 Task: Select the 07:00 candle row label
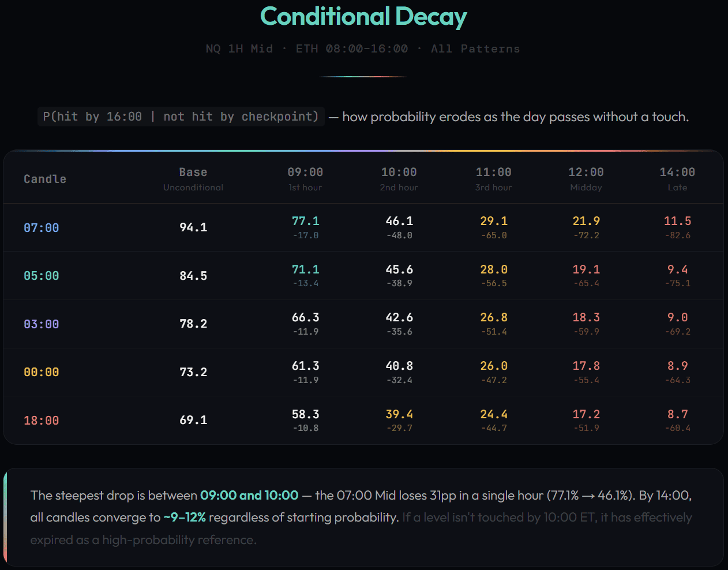click(41, 228)
